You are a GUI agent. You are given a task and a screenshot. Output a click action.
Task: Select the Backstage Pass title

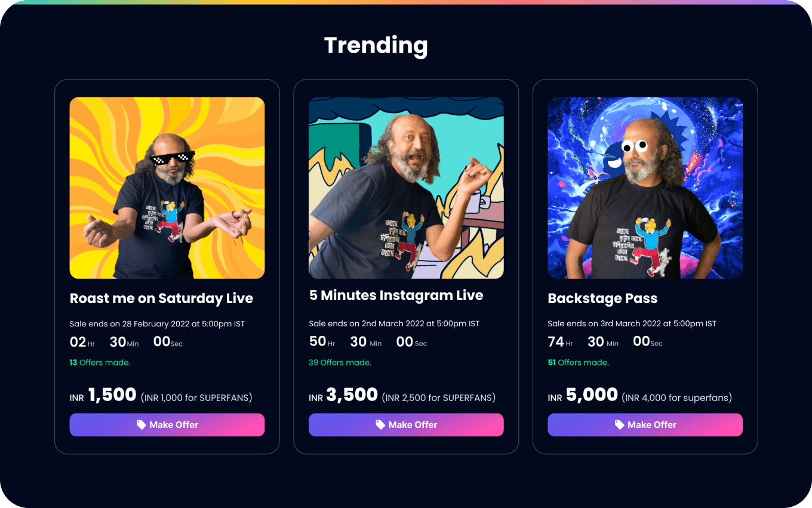(x=602, y=298)
